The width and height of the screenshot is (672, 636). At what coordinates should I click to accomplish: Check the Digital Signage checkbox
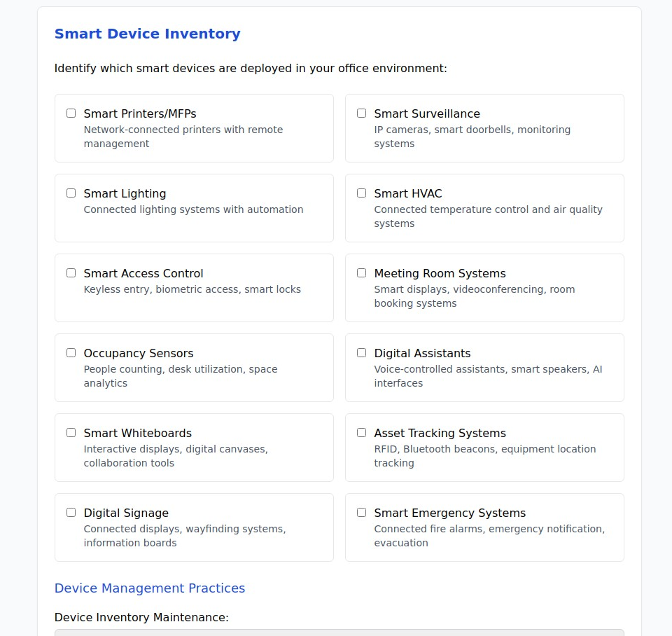point(71,513)
